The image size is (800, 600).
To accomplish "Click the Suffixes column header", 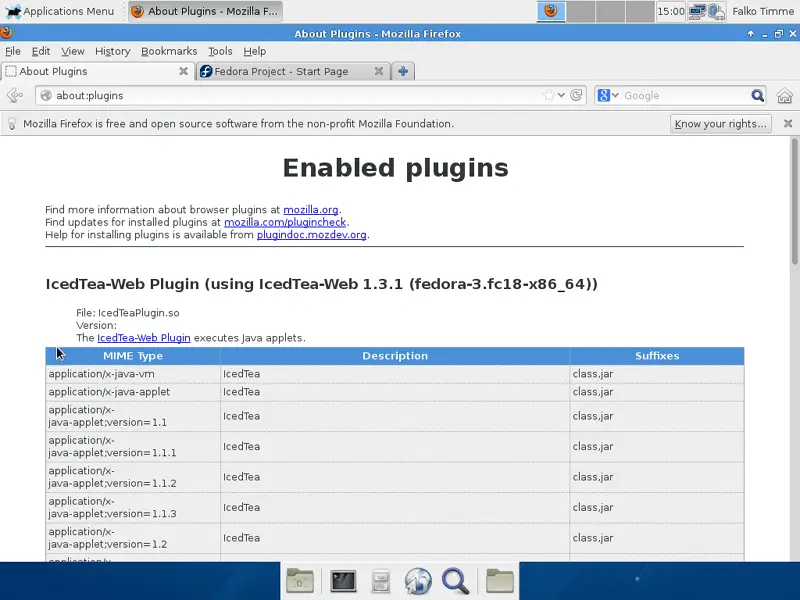I will coord(657,356).
